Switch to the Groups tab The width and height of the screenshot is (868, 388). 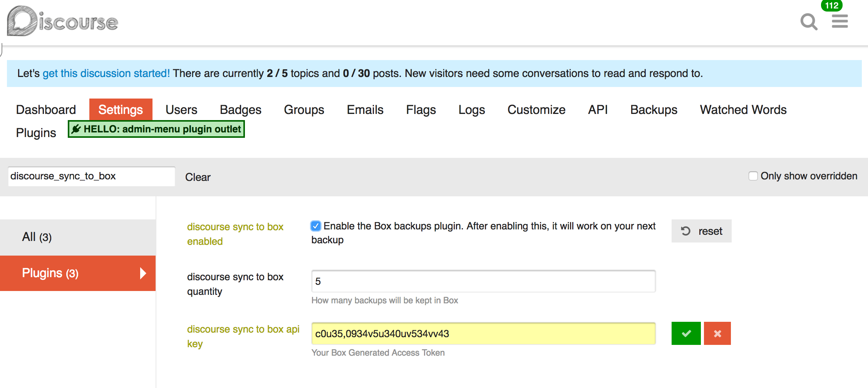tap(304, 110)
